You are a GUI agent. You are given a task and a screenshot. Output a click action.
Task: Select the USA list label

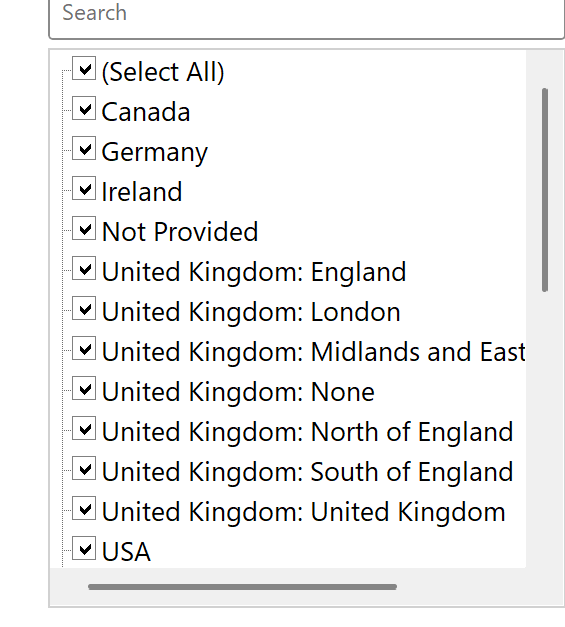click(x=126, y=551)
